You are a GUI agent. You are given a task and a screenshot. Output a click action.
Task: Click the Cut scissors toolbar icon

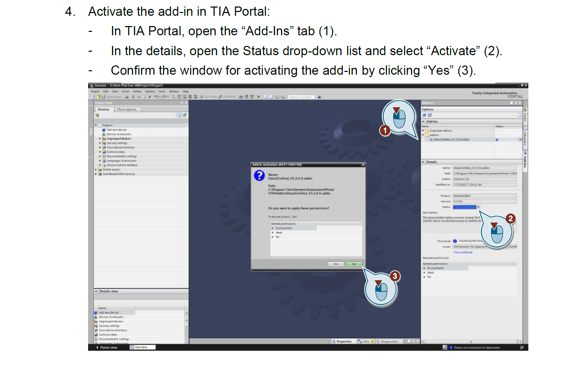(133, 97)
